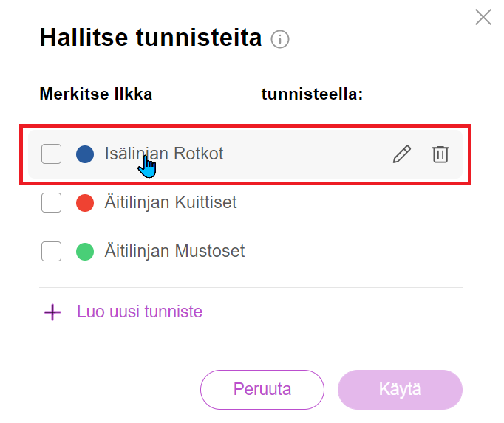The width and height of the screenshot is (504, 423).
Task: Select the blue color dot of Isälinjan Rotkot
Action: click(85, 154)
